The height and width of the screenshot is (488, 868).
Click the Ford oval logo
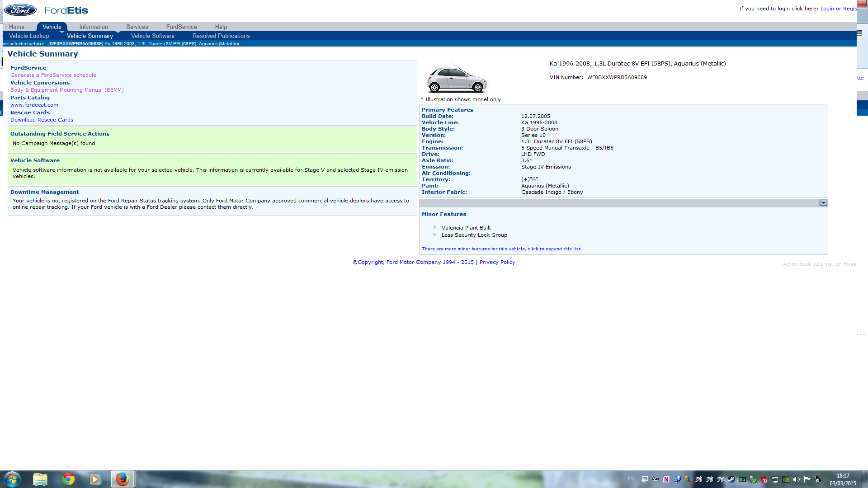20,10
